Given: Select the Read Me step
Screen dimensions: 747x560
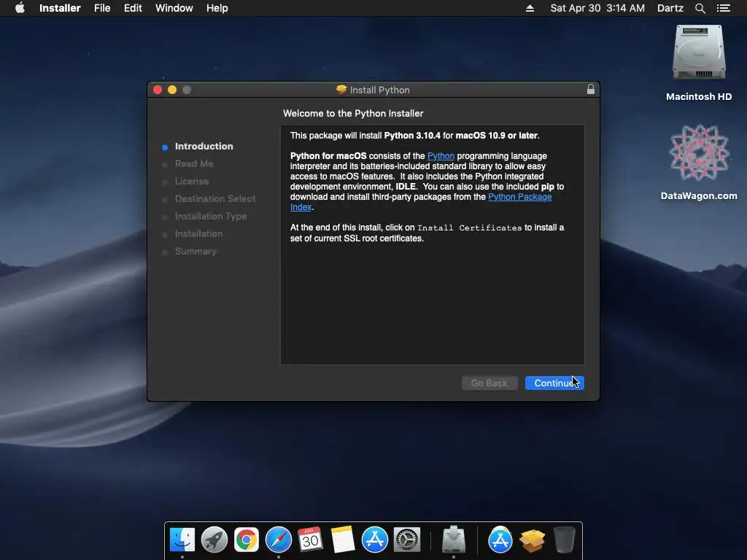Looking at the screenshot, I should [x=194, y=164].
